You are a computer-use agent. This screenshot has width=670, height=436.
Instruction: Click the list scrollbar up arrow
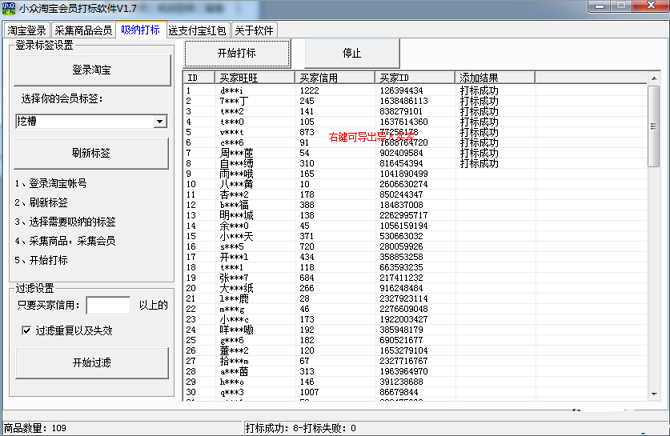[x=654, y=78]
